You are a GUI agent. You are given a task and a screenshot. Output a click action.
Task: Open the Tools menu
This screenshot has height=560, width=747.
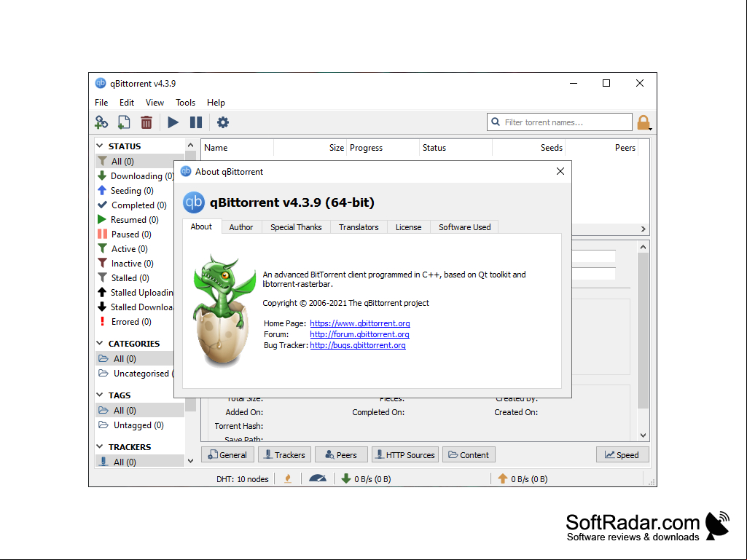click(185, 103)
